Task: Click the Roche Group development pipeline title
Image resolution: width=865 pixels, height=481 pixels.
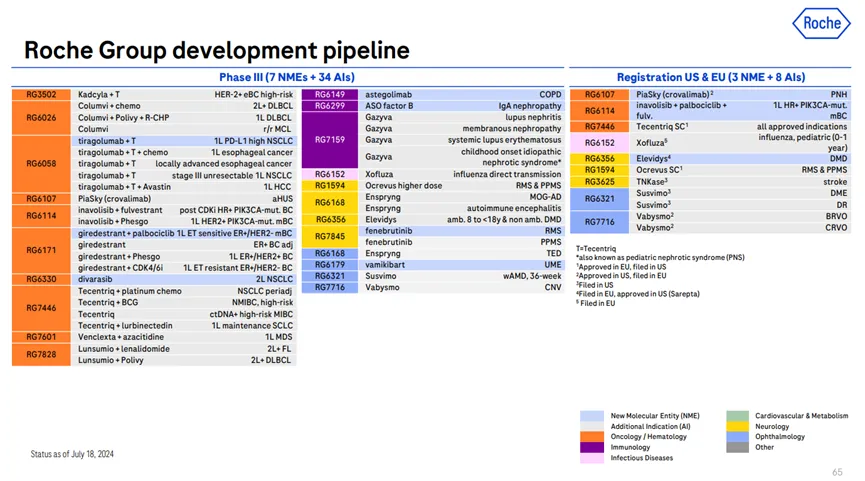Action: click(216, 50)
